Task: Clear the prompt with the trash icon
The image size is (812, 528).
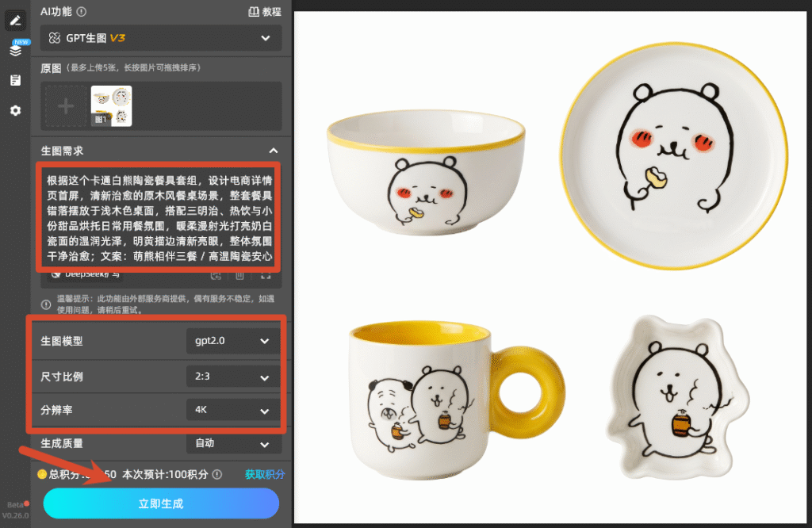Action: [239, 275]
